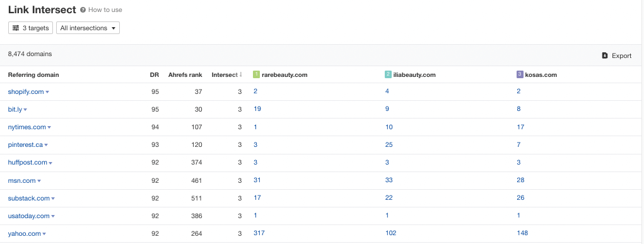Screen dimensions: 644x244
Task: Click the question mark help icon
Action: [83, 10]
